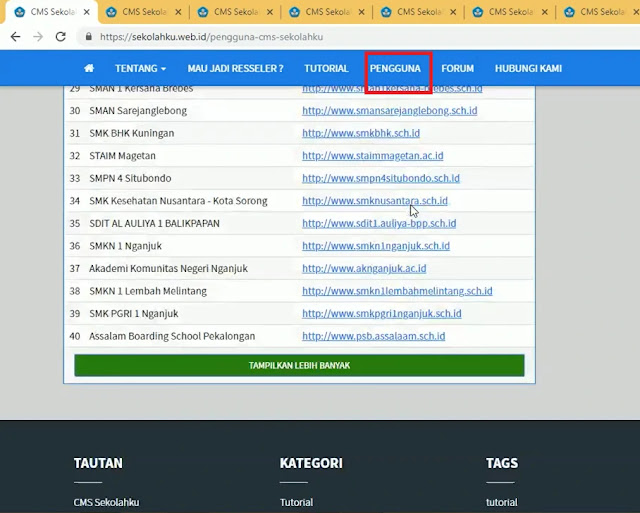Open the tutorial tag footer link

[501, 502]
